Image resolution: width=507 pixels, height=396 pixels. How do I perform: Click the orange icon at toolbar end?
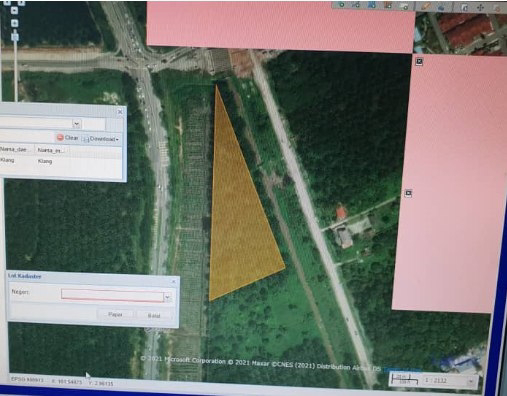point(497,8)
